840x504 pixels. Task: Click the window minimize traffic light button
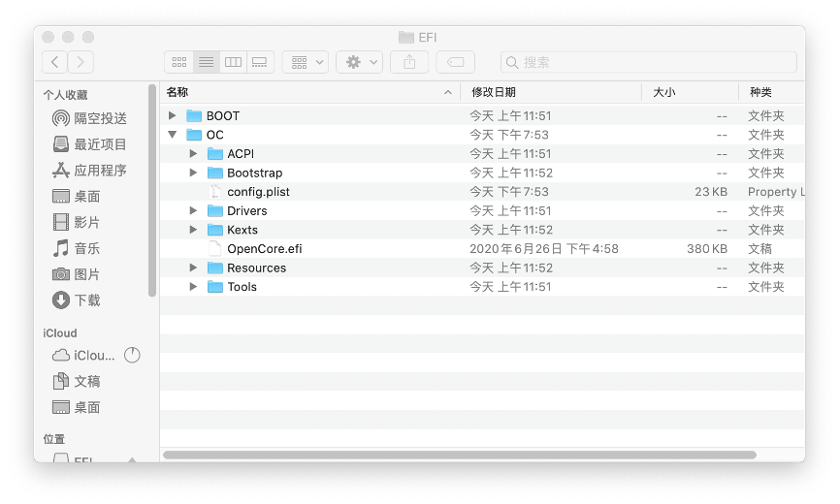coord(68,37)
